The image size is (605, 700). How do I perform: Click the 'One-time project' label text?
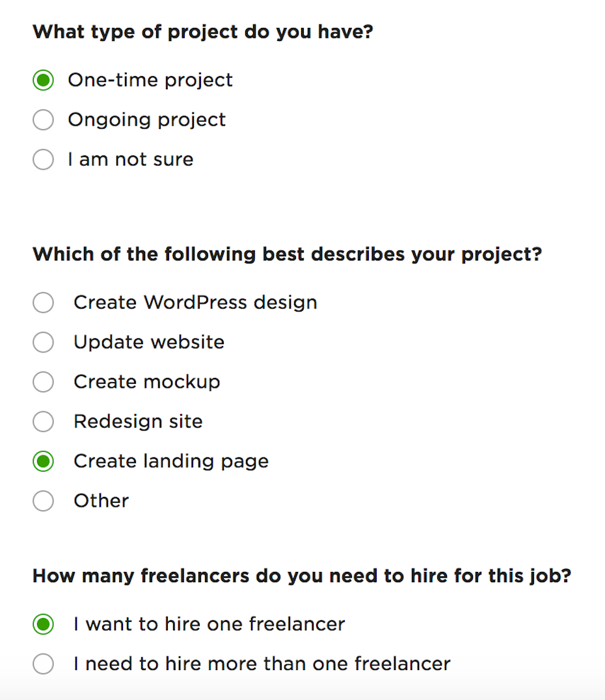click(x=150, y=80)
